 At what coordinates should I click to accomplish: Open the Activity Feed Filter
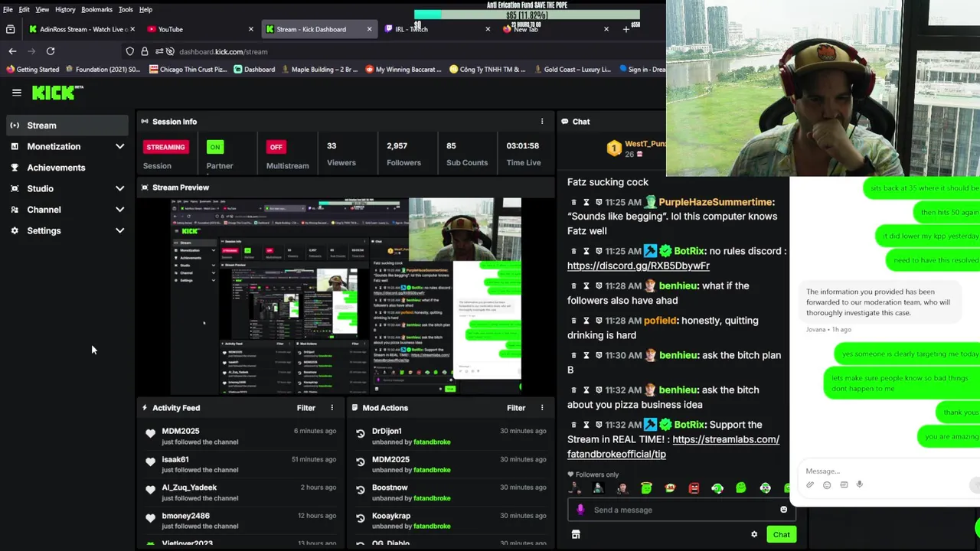click(x=305, y=408)
